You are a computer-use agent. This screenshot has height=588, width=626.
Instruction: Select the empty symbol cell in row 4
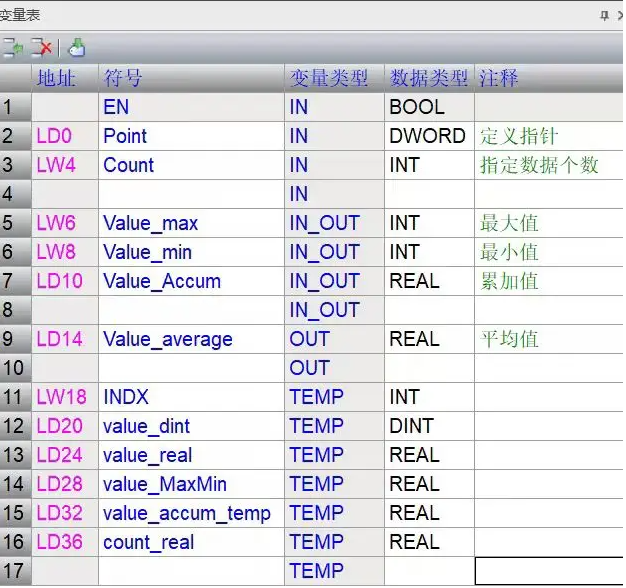click(191, 194)
